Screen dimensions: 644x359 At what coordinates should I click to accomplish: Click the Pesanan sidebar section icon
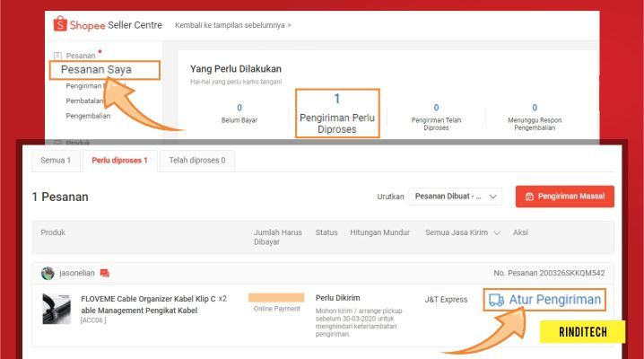(x=58, y=56)
